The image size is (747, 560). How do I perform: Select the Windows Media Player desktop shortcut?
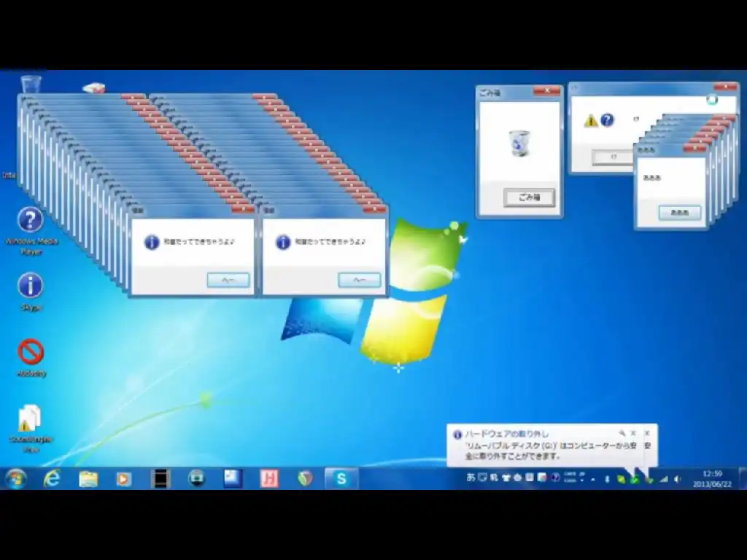pyautogui.click(x=31, y=231)
